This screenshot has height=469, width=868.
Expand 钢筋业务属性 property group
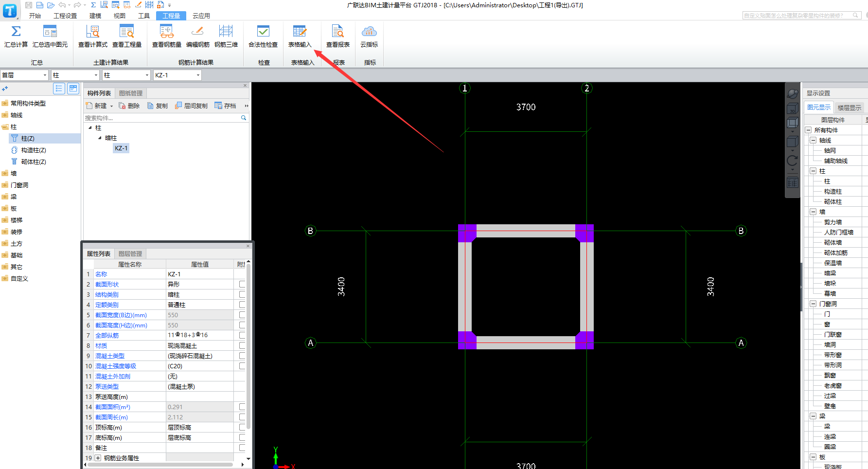click(x=98, y=458)
